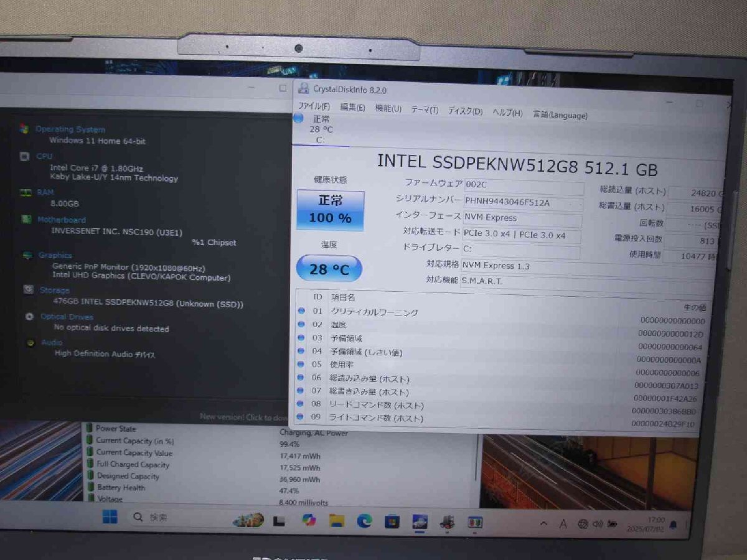Image resolution: width=747 pixels, height=560 pixels.
Task: Open the 編集(E) menu
Action: tap(352, 107)
